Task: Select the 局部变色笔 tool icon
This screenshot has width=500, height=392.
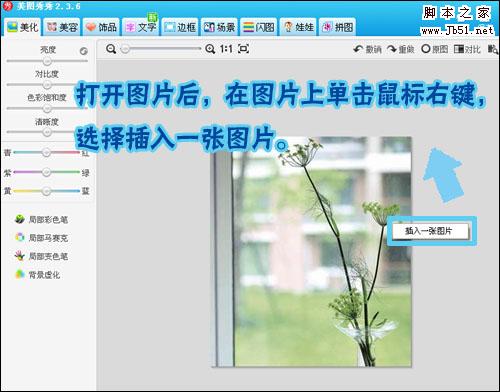Action: coord(20,256)
